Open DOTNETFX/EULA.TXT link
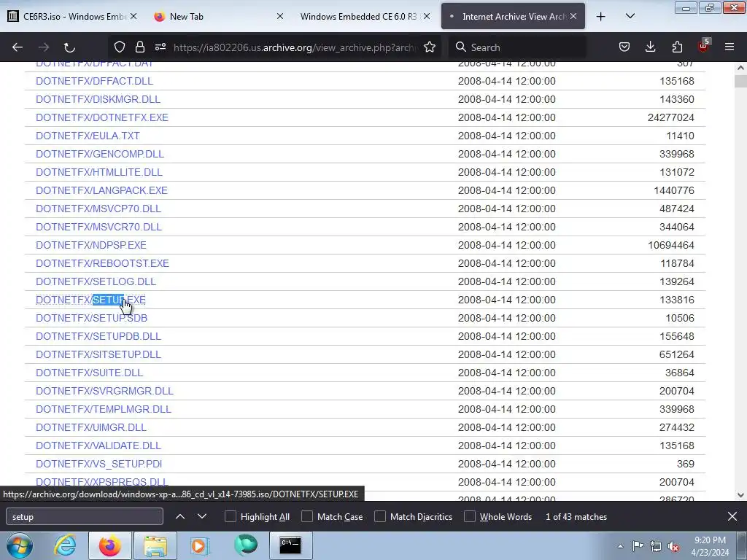Image resolution: width=747 pixels, height=560 pixels. (x=88, y=136)
